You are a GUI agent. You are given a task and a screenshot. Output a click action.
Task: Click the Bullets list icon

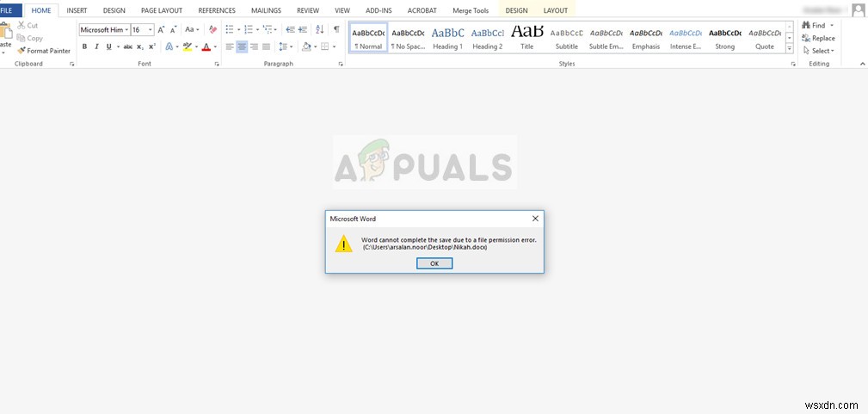[x=230, y=29]
